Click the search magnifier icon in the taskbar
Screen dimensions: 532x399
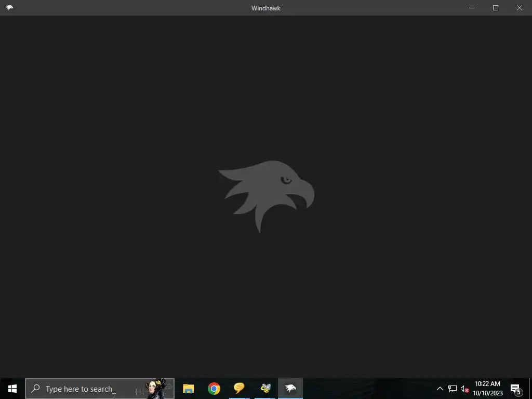pyautogui.click(x=35, y=389)
